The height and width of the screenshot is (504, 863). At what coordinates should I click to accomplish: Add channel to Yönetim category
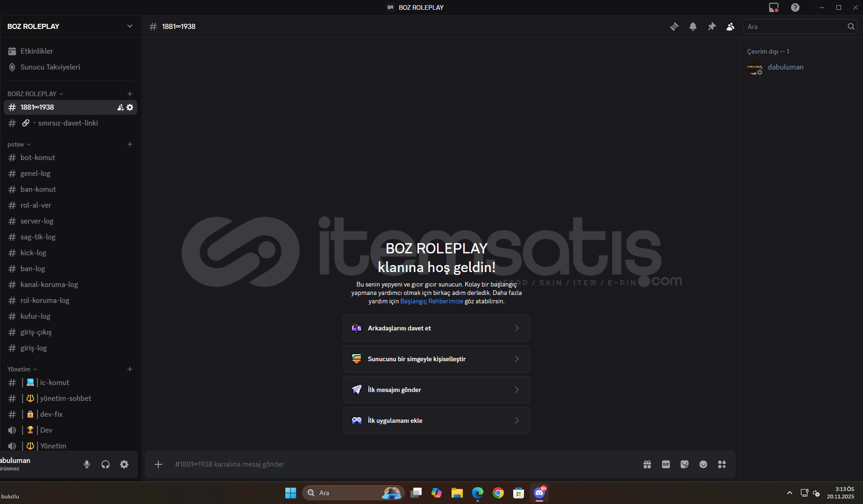[130, 369]
